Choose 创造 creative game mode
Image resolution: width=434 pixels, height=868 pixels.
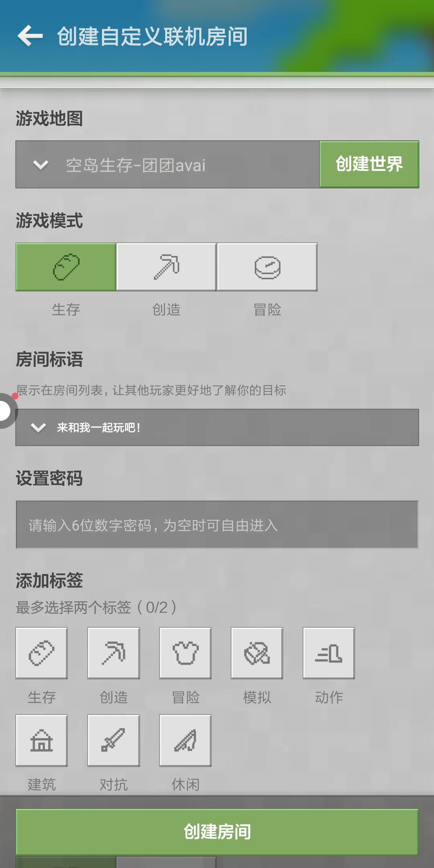point(166,267)
